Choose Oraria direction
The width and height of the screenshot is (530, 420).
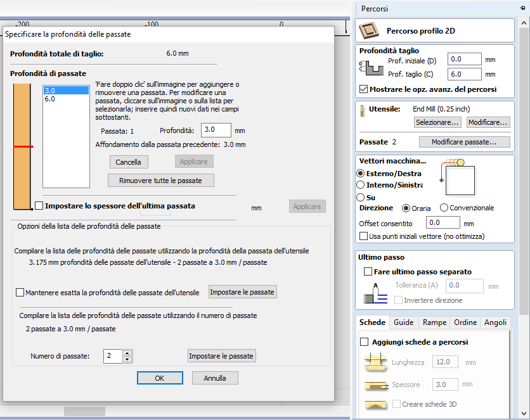pyautogui.click(x=406, y=208)
